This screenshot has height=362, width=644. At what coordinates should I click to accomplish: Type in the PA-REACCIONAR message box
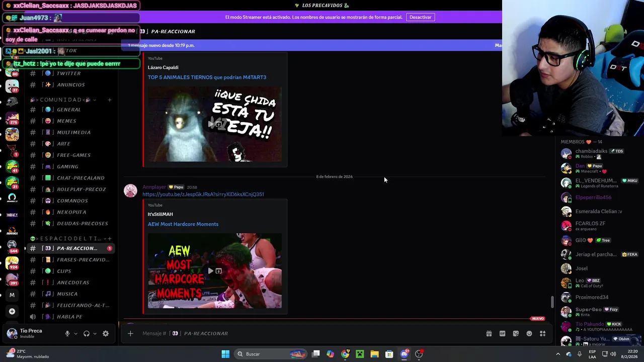point(302,333)
